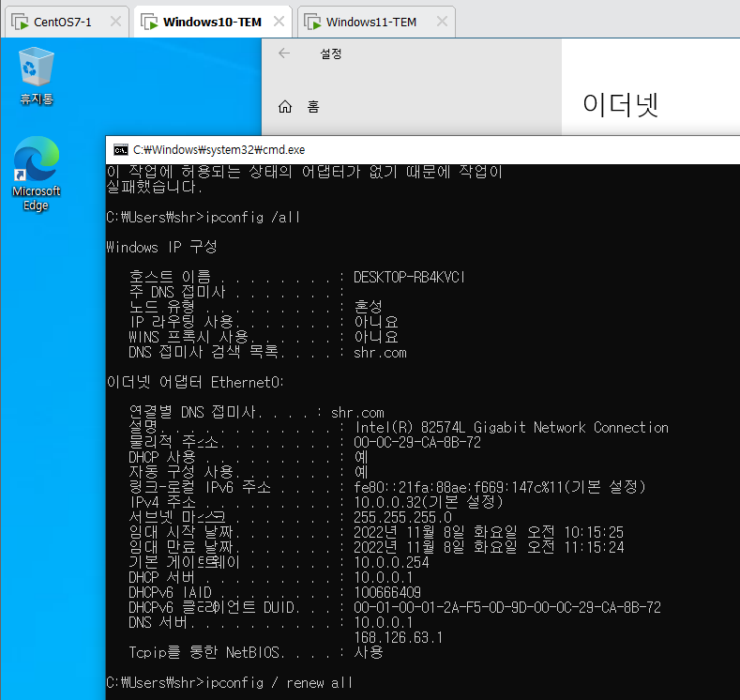
Task: Click the 이더넷 heading in Settings
Action: pos(620,105)
